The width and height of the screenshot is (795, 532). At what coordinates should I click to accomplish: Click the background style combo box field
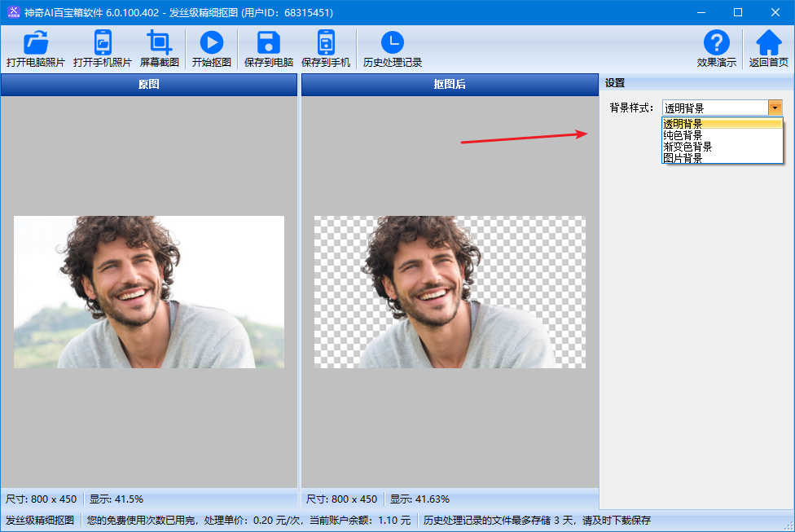pyautogui.click(x=714, y=108)
